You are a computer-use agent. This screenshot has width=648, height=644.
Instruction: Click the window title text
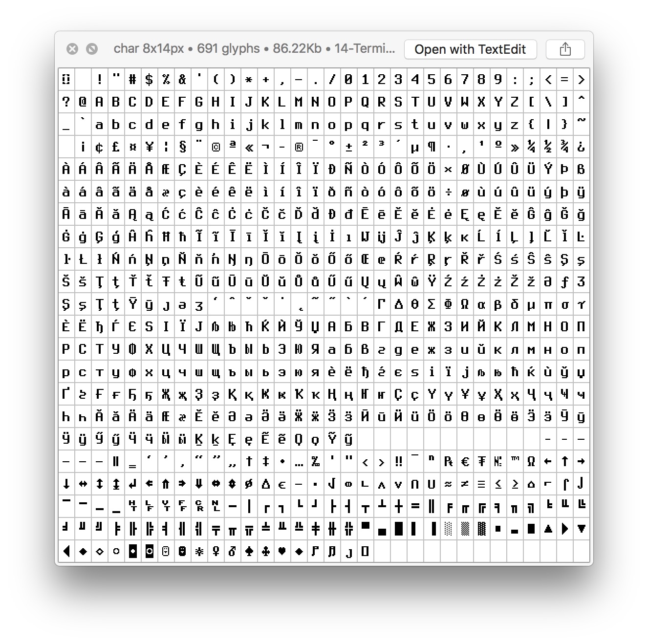click(254, 49)
